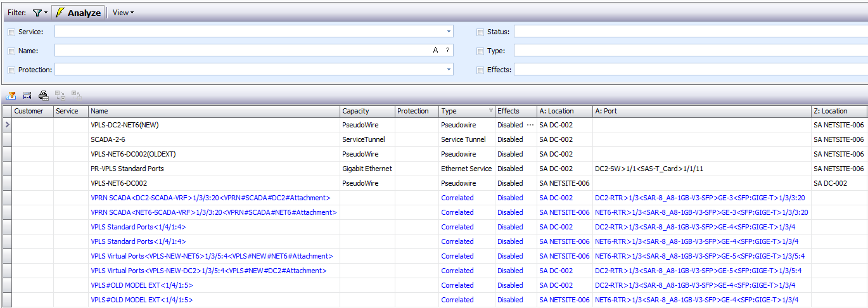Image resolution: width=868 pixels, height=308 pixels.
Task: Enable the Protection filter checkbox
Action: (11, 70)
